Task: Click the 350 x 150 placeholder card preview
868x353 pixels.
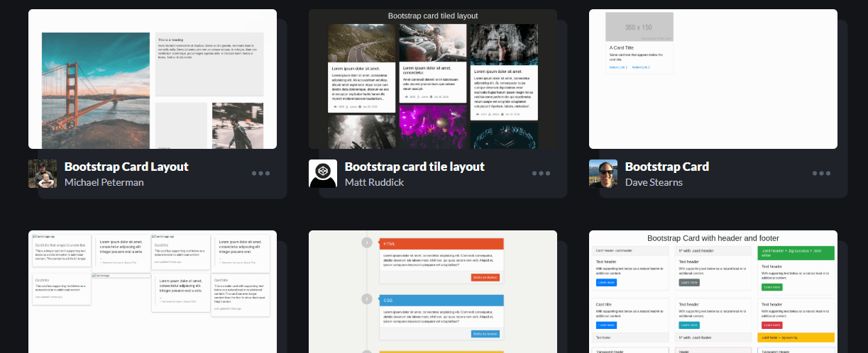Action: click(x=713, y=79)
